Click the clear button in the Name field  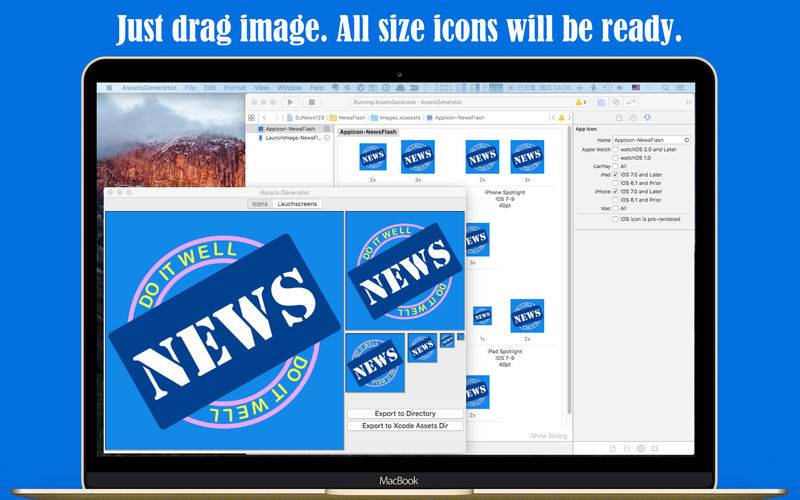[x=687, y=140]
